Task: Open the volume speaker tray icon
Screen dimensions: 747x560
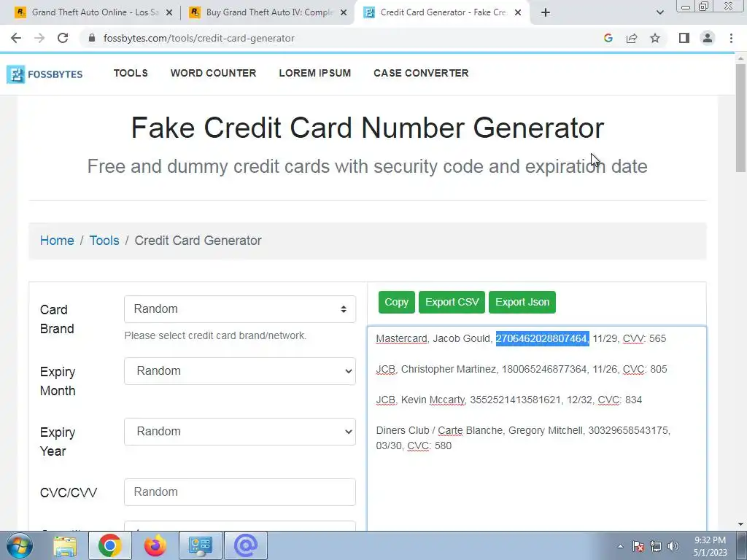Action: (x=673, y=546)
